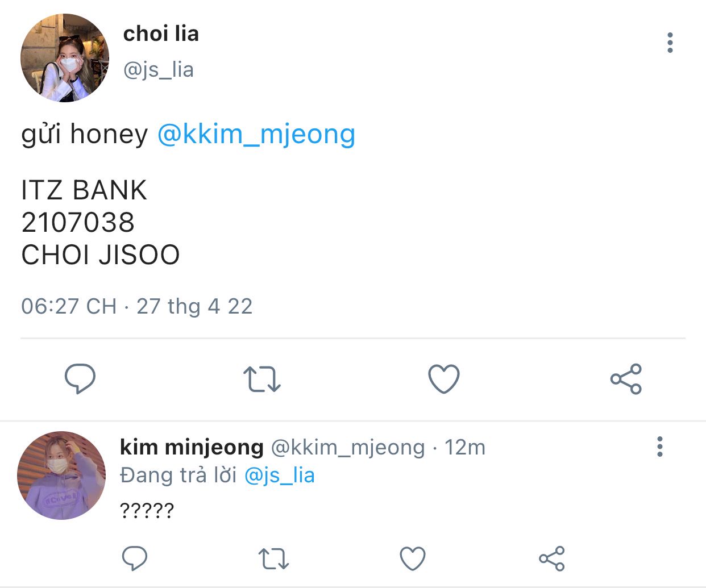The width and height of the screenshot is (706, 588).
Task: Like kim minjeong's ????? reply
Action: coord(413,558)
